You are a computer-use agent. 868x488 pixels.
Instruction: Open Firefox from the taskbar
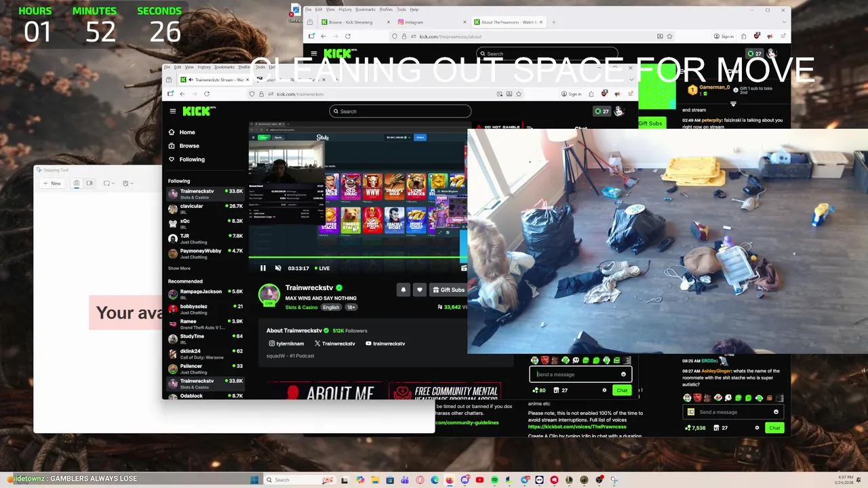coord(450,480)
